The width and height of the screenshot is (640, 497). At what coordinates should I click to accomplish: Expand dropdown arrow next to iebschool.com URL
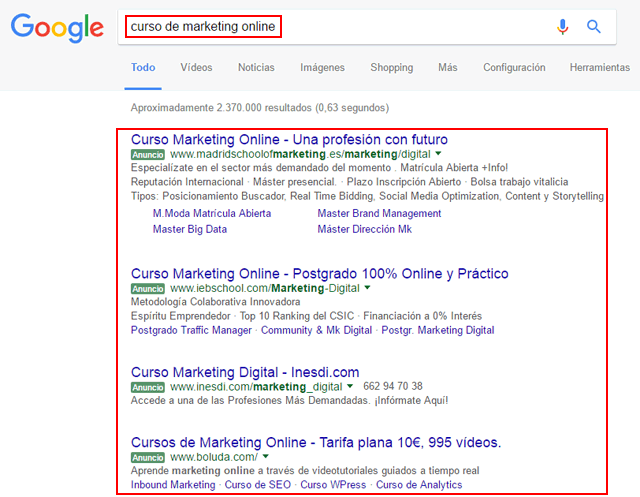pos(367,288)
